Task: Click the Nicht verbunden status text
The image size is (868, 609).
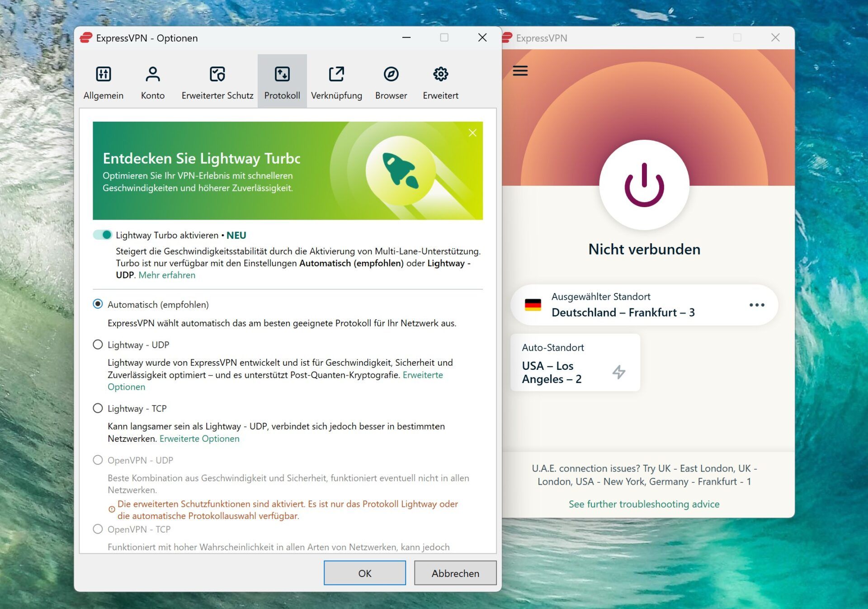Action: (x=644, y=249)
